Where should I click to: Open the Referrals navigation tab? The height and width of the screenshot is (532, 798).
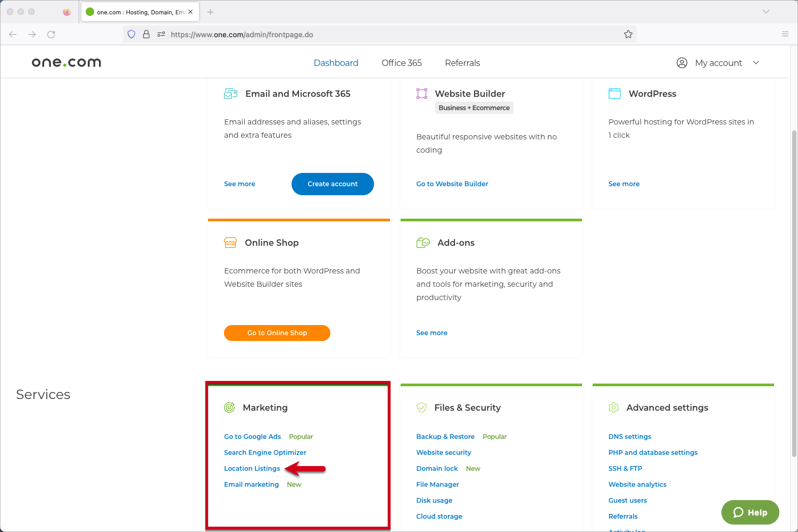tap(462, 63)
